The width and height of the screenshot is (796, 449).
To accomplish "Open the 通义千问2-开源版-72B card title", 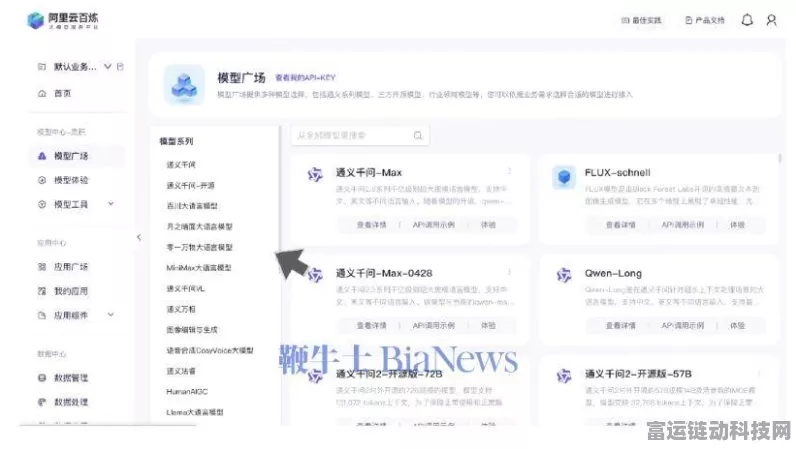I will coord(389,374).
